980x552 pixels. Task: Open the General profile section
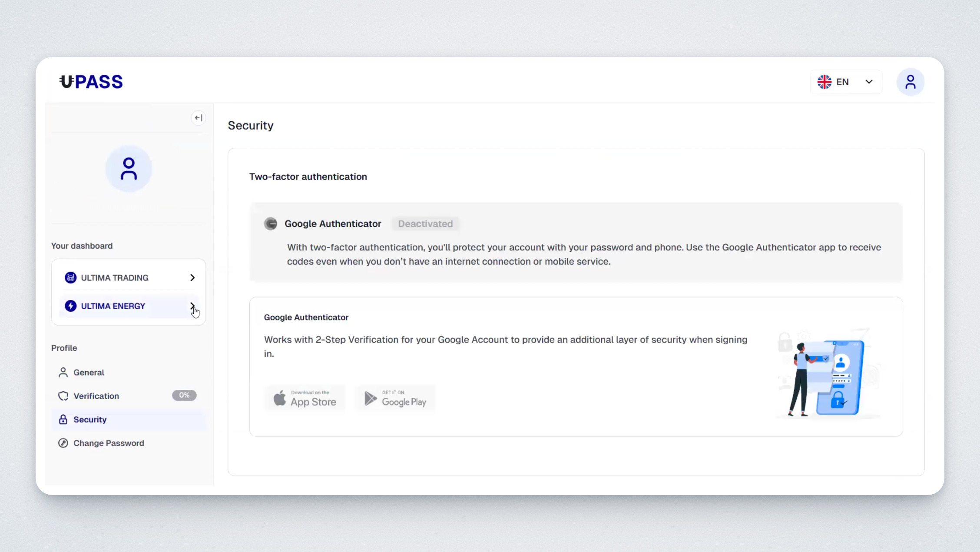pyautogui.click(x=89, y=372)
